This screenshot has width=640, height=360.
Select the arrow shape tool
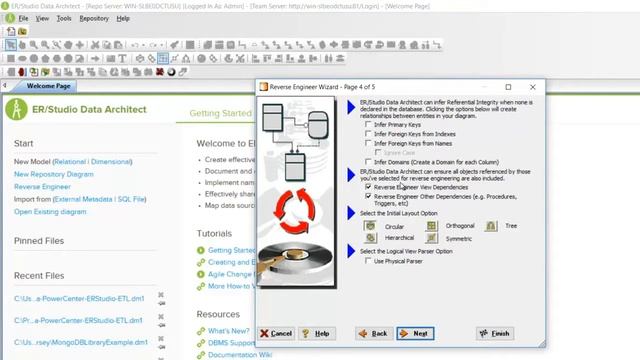(95, 58)
